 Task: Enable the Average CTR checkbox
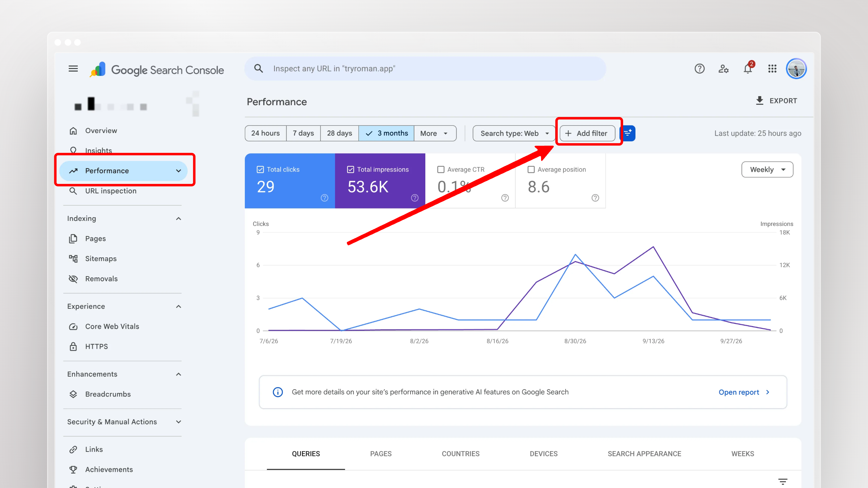click(441, 170)
